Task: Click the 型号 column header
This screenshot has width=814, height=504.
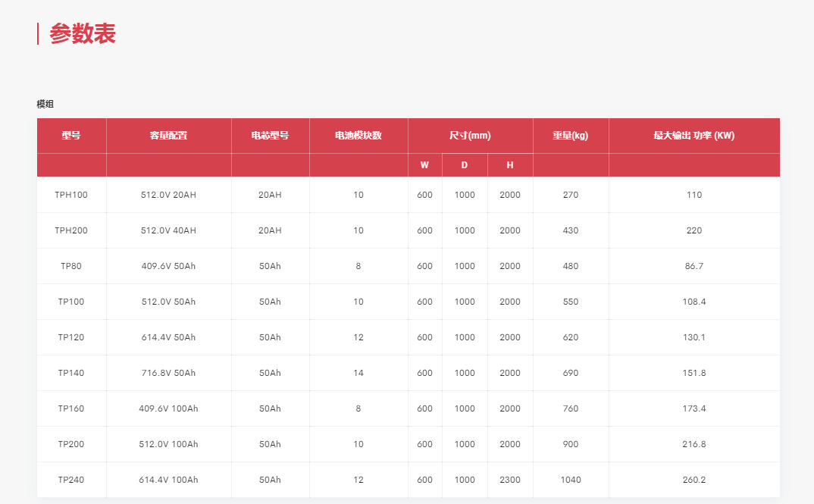Action: pyautogui.click(x=71, y=136)
